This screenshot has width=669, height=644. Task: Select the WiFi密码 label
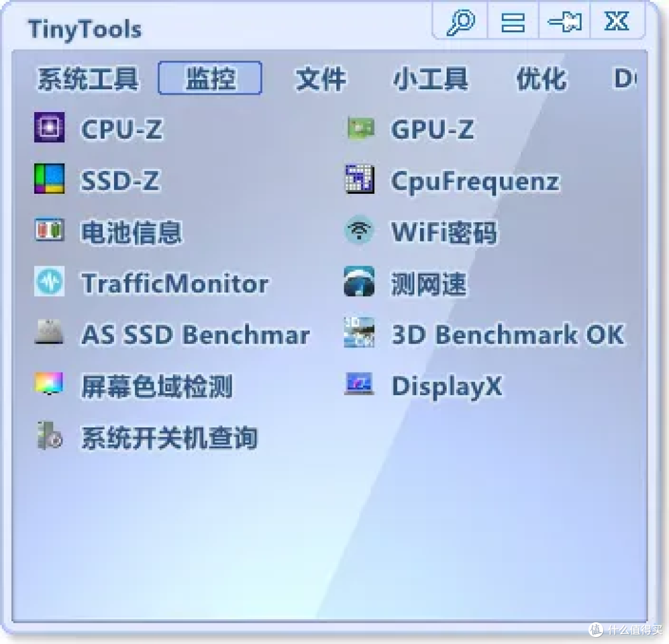[x=444, y=232]
